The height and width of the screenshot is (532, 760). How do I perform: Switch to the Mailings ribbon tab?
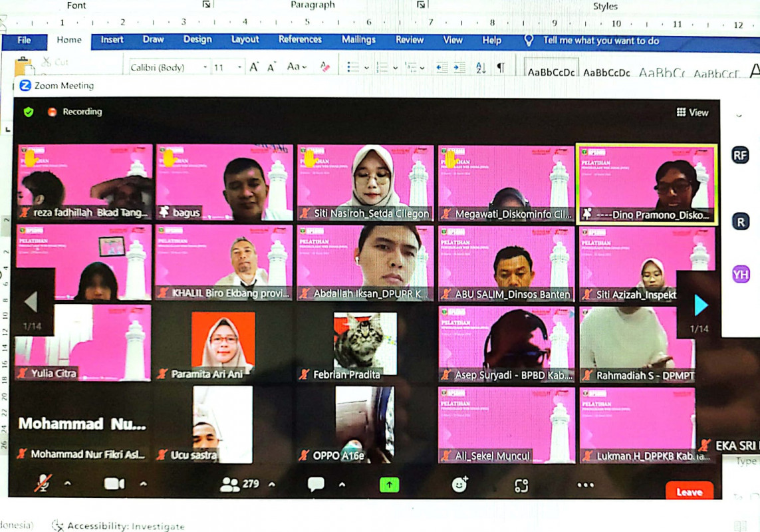click(x=358, y=40)
